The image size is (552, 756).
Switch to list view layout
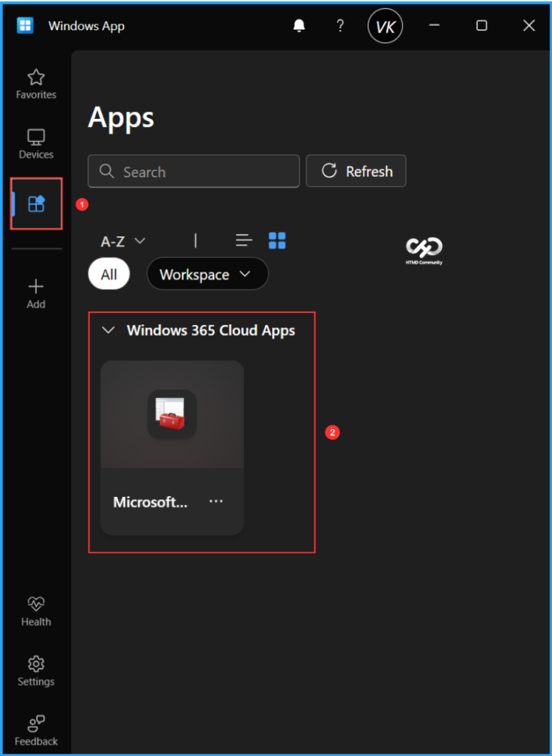[x=244, y=240]
